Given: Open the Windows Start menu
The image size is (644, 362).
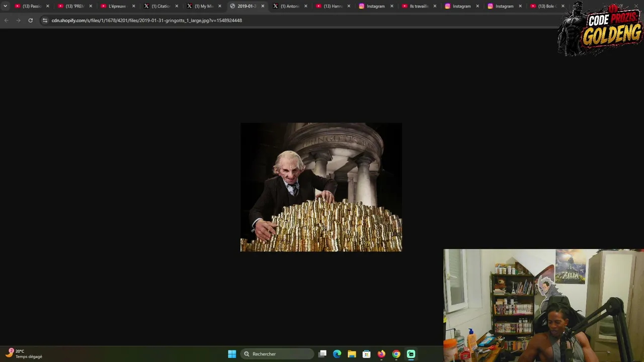Looking at the screenshot, I should tap(232, 354).
